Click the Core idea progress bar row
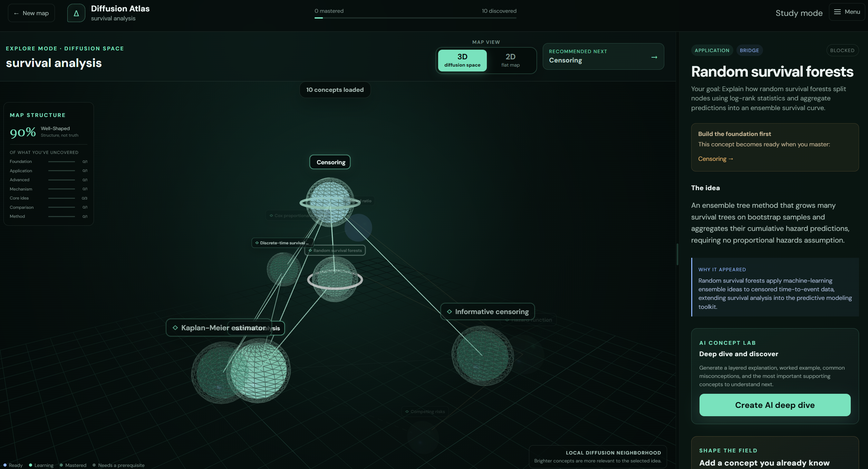Viewport: 868px width, 469px height. coord(48,198)
